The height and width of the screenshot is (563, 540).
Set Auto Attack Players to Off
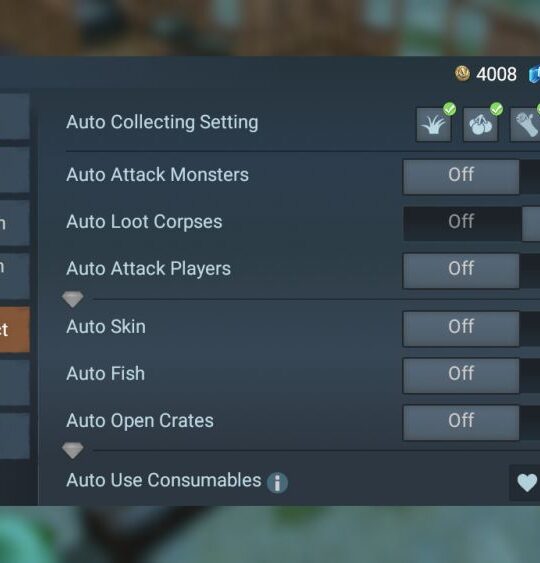point(461,271)
